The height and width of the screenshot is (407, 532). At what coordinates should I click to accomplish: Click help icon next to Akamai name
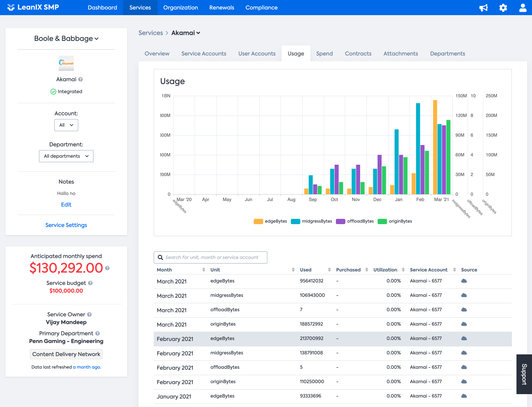tap(80, 80)
